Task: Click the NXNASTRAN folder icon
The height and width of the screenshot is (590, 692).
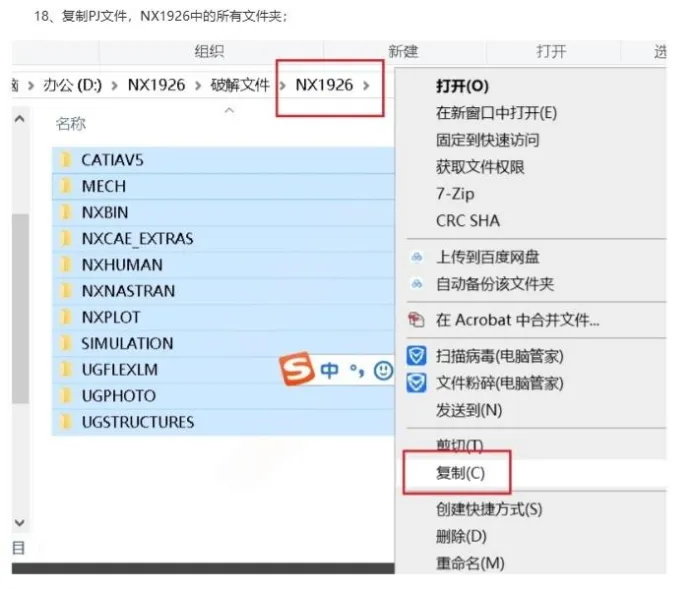Action: tap(66, 291)
